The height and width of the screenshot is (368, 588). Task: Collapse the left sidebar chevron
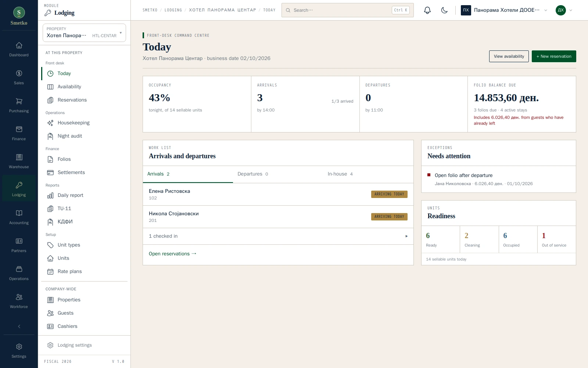pos(19,326)
